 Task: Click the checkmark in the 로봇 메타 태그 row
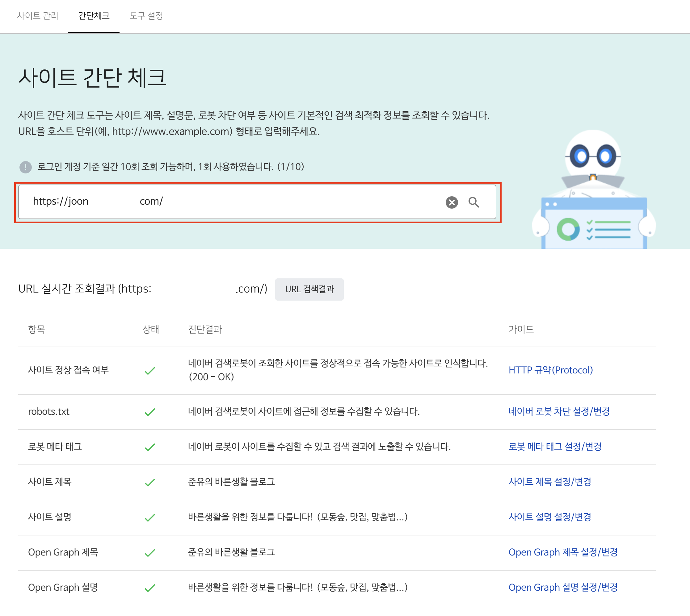[x=149, y=447]
